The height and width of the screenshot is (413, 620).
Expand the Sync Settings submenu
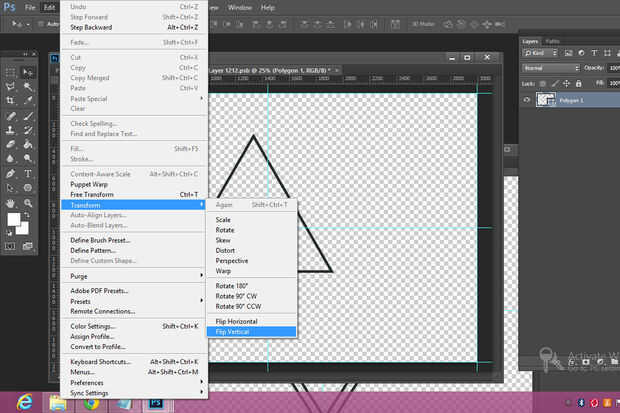[x=134, y=393]
